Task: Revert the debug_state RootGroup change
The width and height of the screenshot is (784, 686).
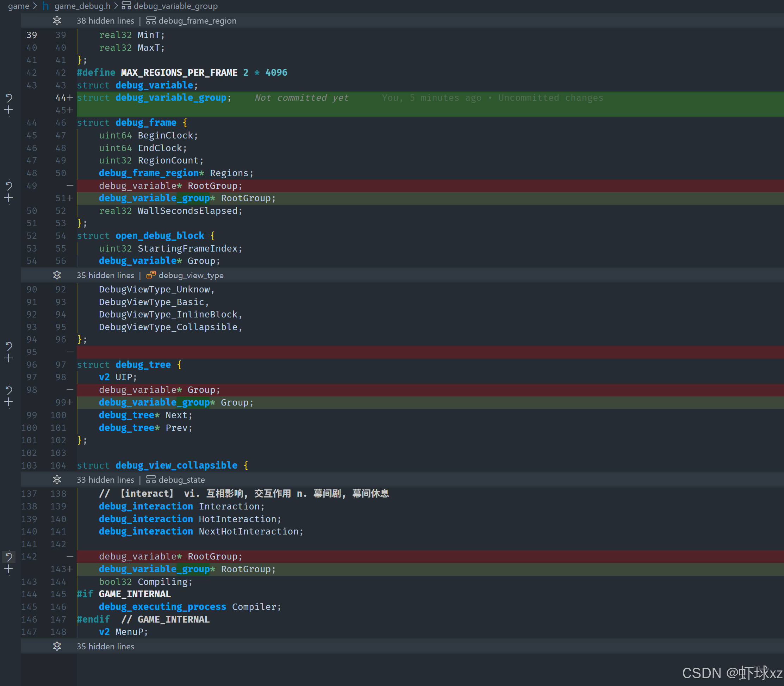Action: pyautogui.click(x=8, y=557)
